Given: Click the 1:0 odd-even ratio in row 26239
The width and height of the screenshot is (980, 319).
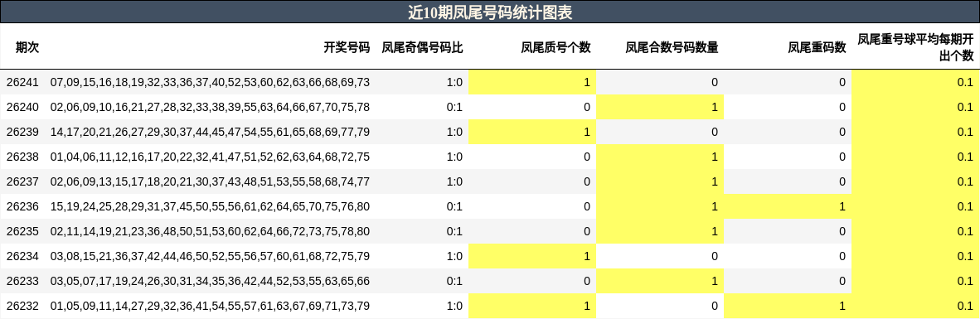Looking at the screenshot, I should coord(455,132).
